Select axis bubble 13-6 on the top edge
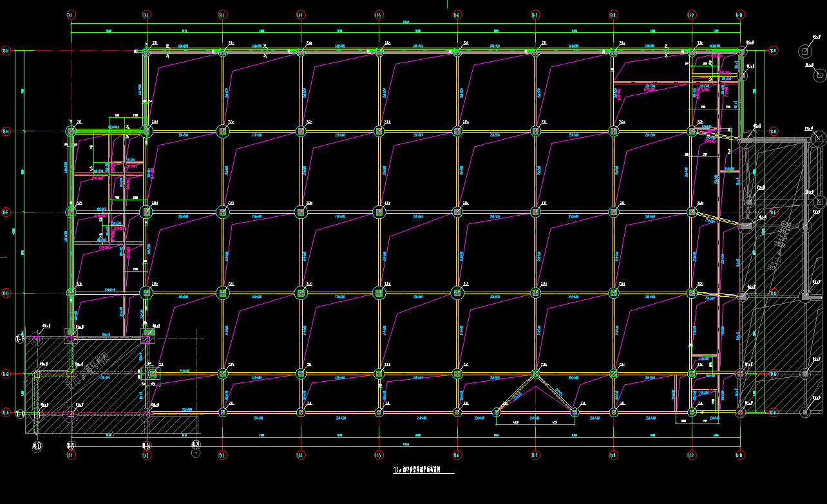Image resolution: width=827 pixels, height=504 pixels. [457, 14]
